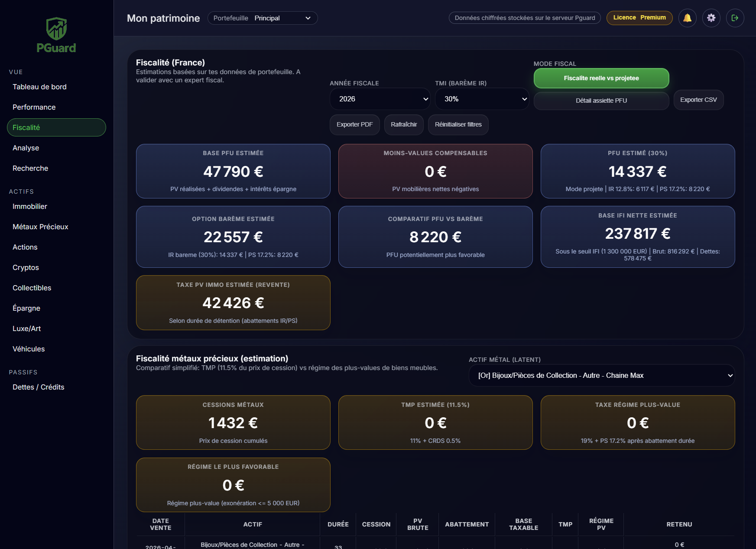Screen dimensions: 756x549
Task: Log out using the exit icon
Action: 735,18
